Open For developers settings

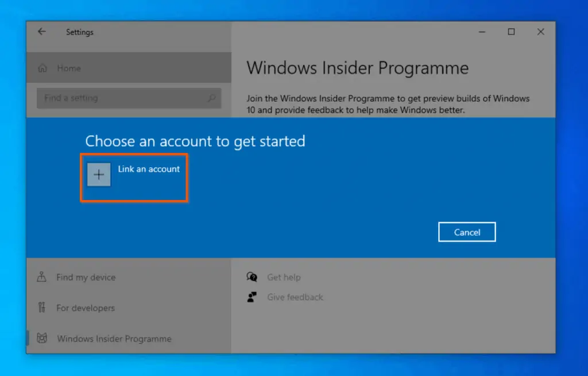(86, 308)
